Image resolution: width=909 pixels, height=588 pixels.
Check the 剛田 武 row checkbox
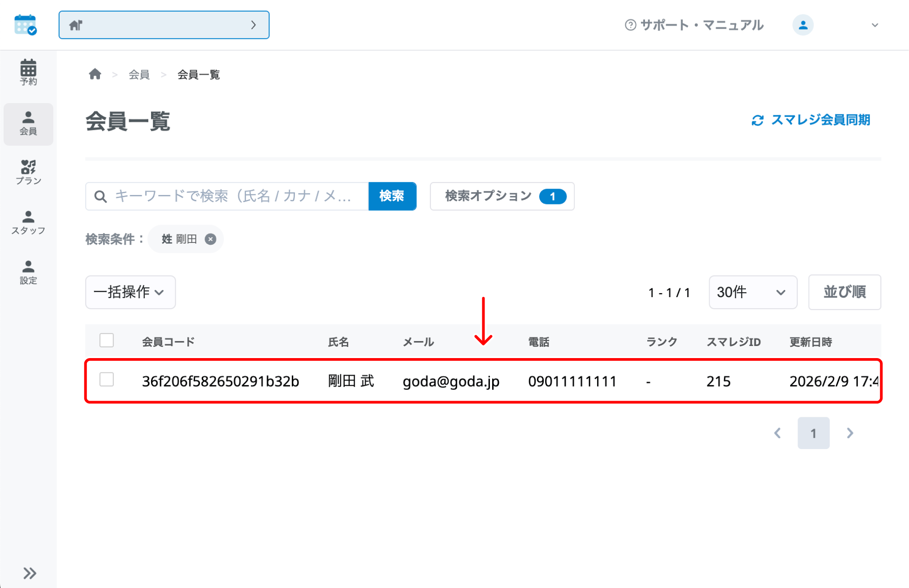107,380
